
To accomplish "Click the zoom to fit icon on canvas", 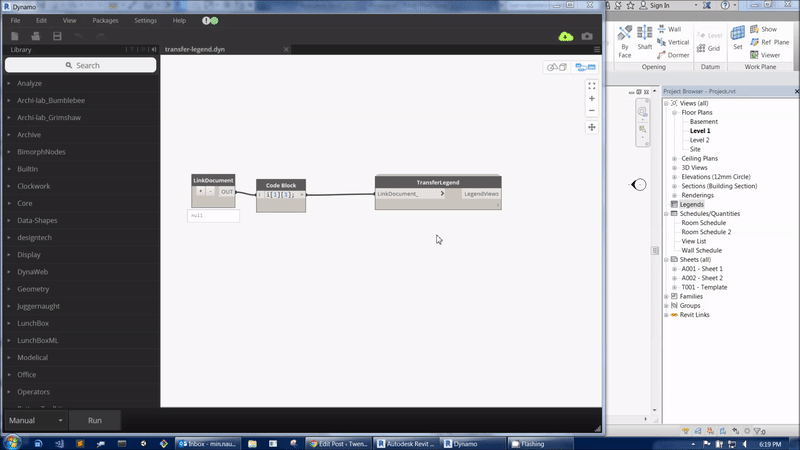I will pos(592,86).
